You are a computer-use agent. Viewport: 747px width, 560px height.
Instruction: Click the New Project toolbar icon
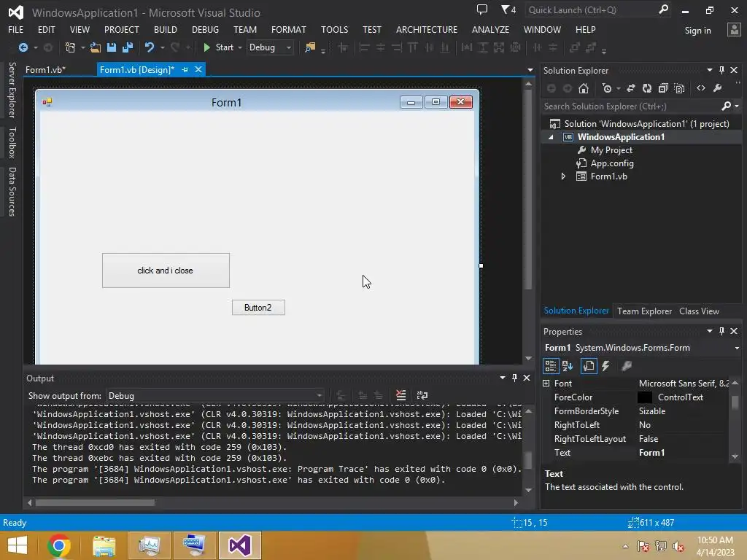pos(70,47)
